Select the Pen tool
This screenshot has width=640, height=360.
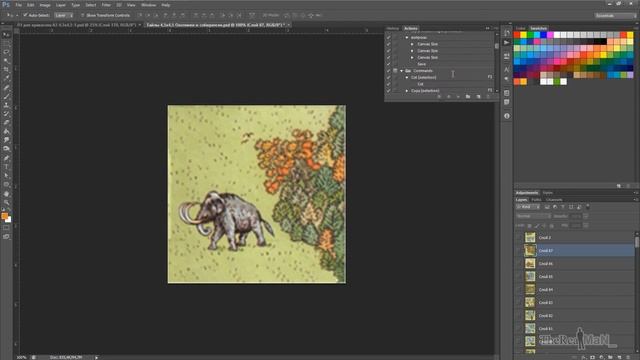click(x=6, y=158)
